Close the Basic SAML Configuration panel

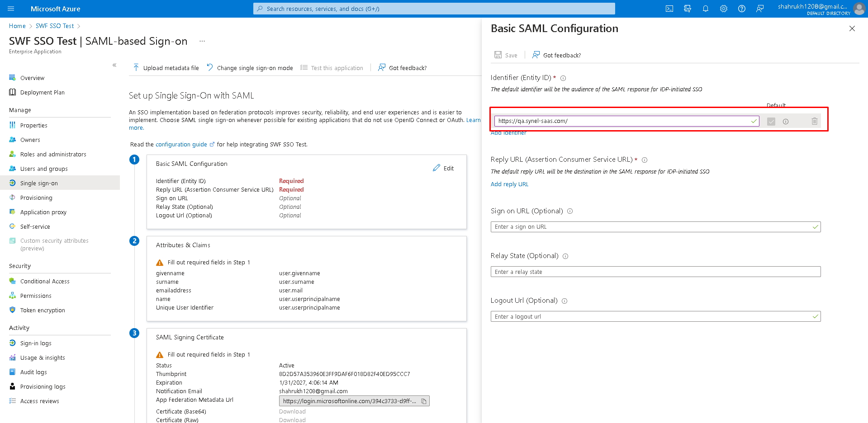click(852, 28)
